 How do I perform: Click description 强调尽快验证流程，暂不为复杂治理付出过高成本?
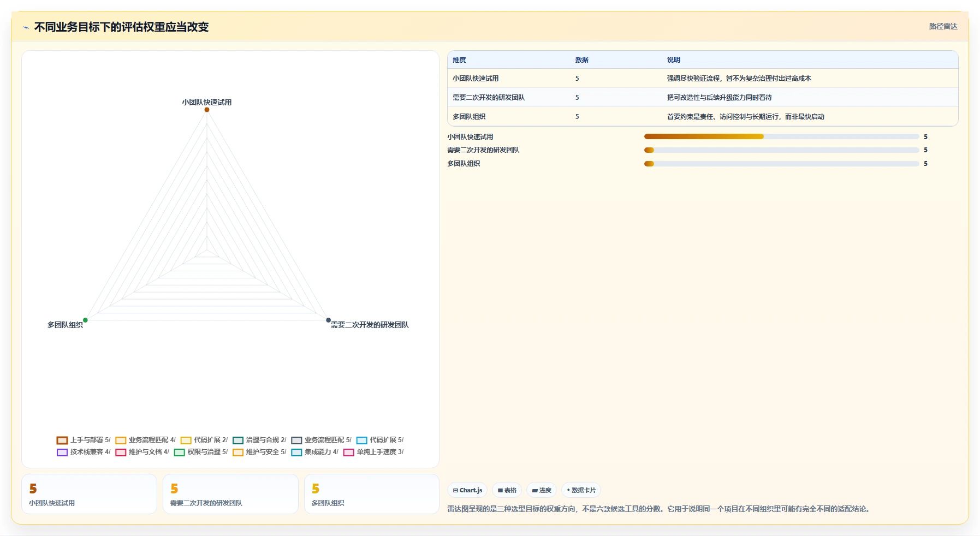tap(739, 79)
